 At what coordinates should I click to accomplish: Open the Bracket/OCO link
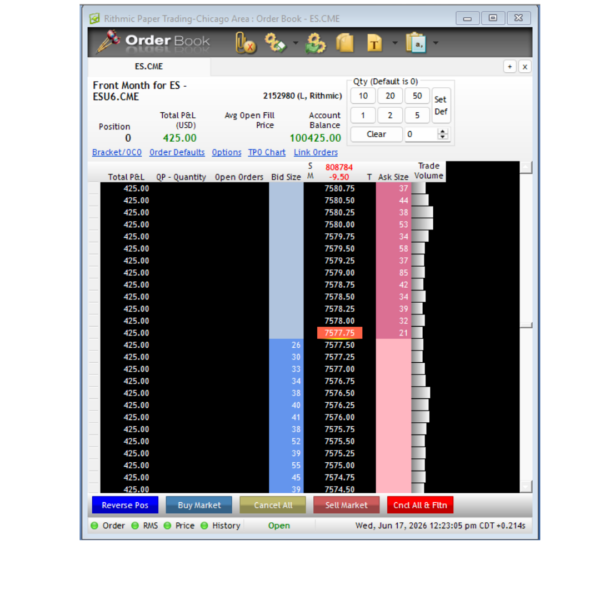tap(117, 152)
